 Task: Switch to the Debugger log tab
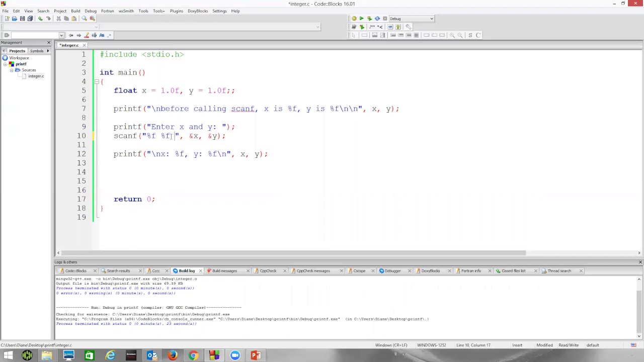tap(393, 271)
